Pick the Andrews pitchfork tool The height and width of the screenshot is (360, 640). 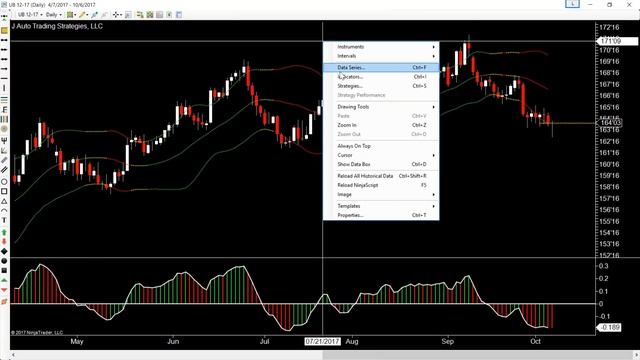(4, 140)
